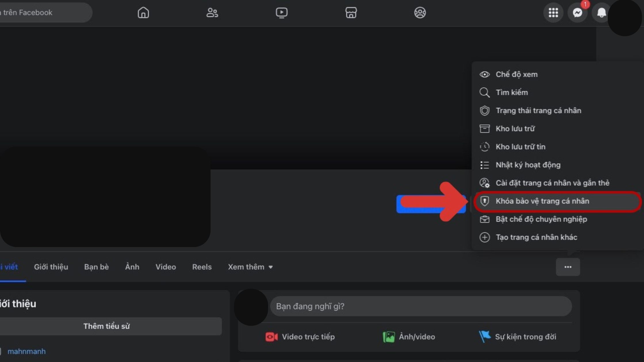Image resolution: width=644 pixels, height=362 pixels.
Task: Choose Tạo trang cá nhân khác
Action: coord(557,237)
